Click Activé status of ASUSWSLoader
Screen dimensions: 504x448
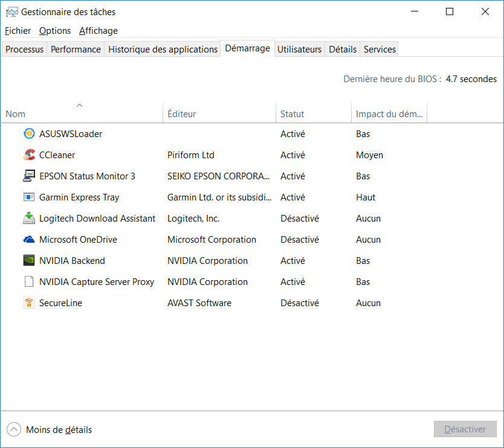click(x=292, y=134)
